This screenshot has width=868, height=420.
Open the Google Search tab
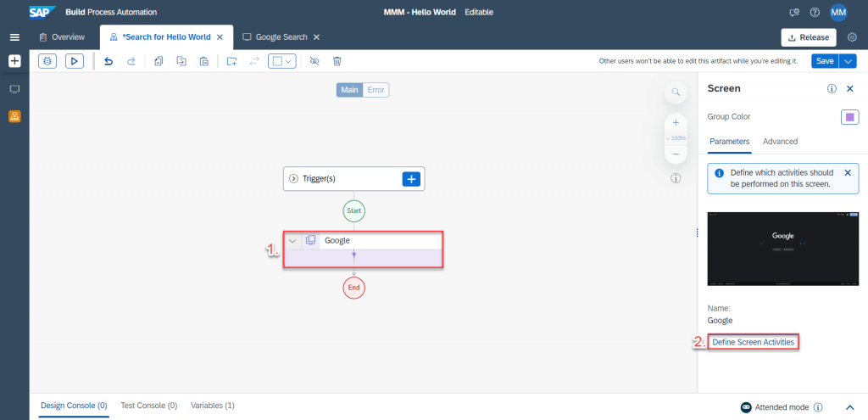coord(281,37)
